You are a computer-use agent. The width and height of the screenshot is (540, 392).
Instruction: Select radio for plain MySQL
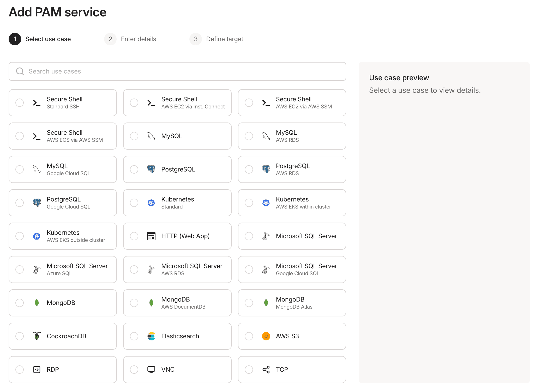134,136
